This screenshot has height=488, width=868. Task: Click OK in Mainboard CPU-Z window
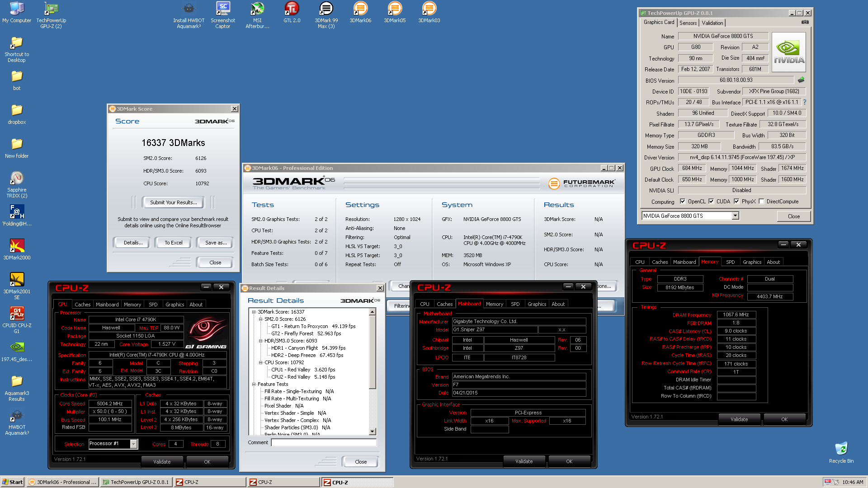pyautogui.click(x=569, y=461)
